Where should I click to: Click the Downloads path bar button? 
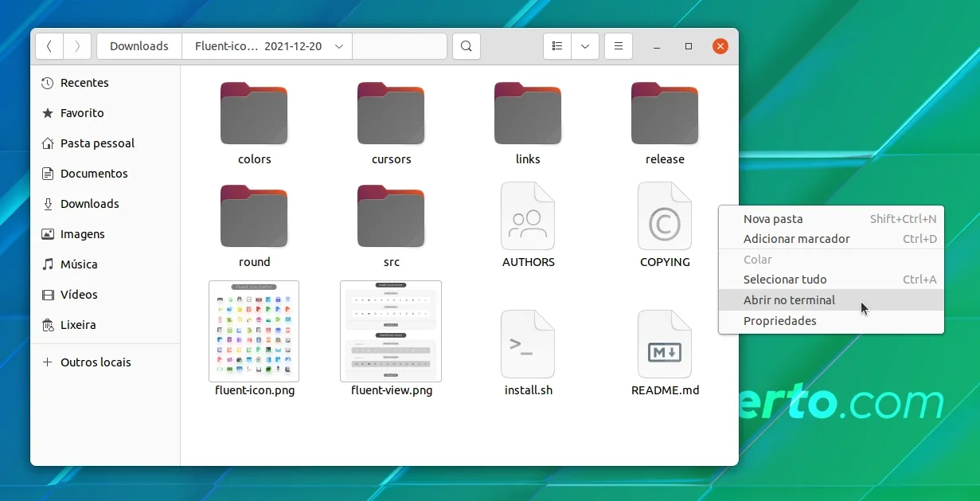tap(139, 46)
